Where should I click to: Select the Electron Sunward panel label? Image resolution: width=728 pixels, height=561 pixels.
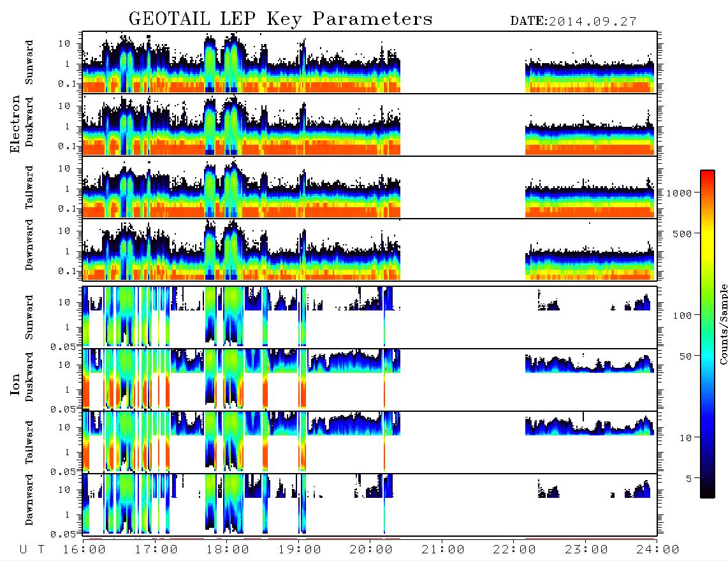pos(29,62)
